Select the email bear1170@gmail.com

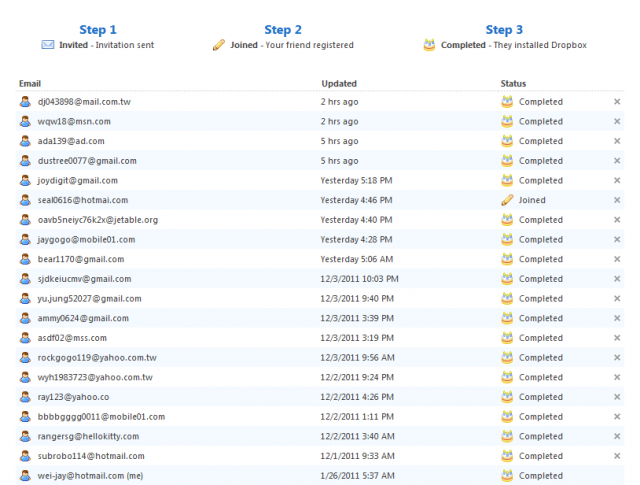pyautogui.click(x=81, y=259)
